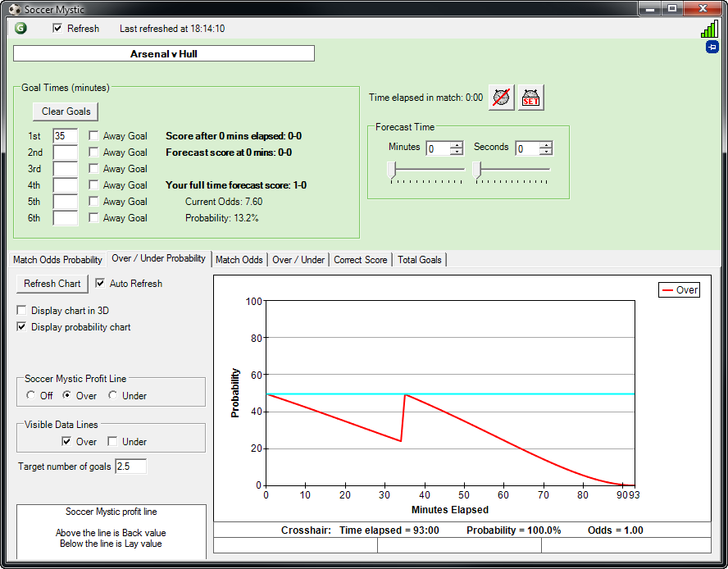Increase forecast Seconds with the up arrow
728x569 pixels.
(547, 144)
